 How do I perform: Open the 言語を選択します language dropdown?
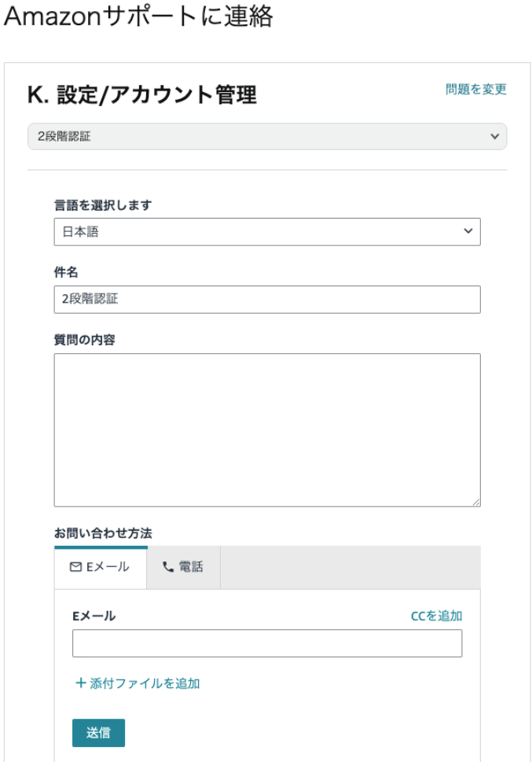tap(267, 232)
